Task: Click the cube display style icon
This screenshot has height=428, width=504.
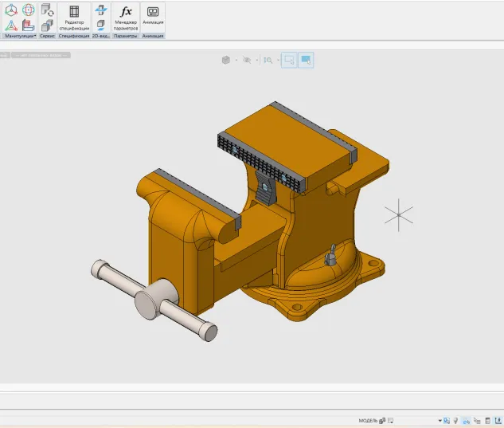Action: [226, 60]
